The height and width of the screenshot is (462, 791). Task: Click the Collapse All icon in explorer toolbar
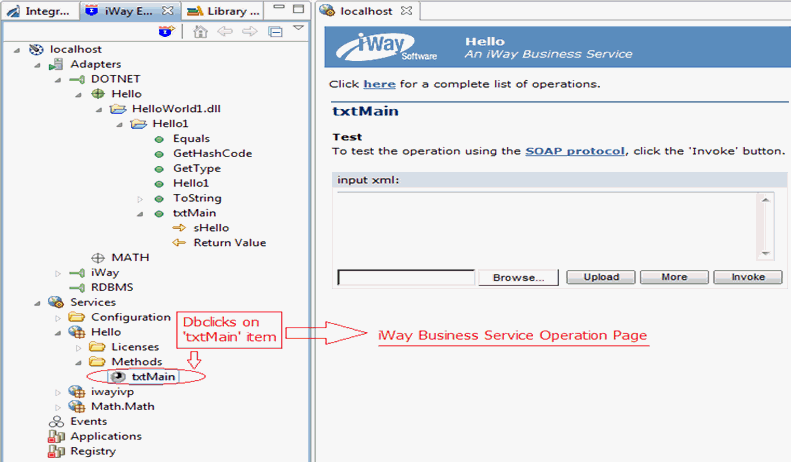point(275,32)
